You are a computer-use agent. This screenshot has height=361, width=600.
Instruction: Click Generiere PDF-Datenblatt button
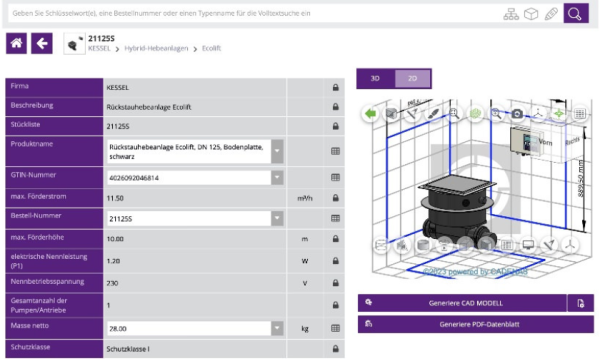point(476,324)
